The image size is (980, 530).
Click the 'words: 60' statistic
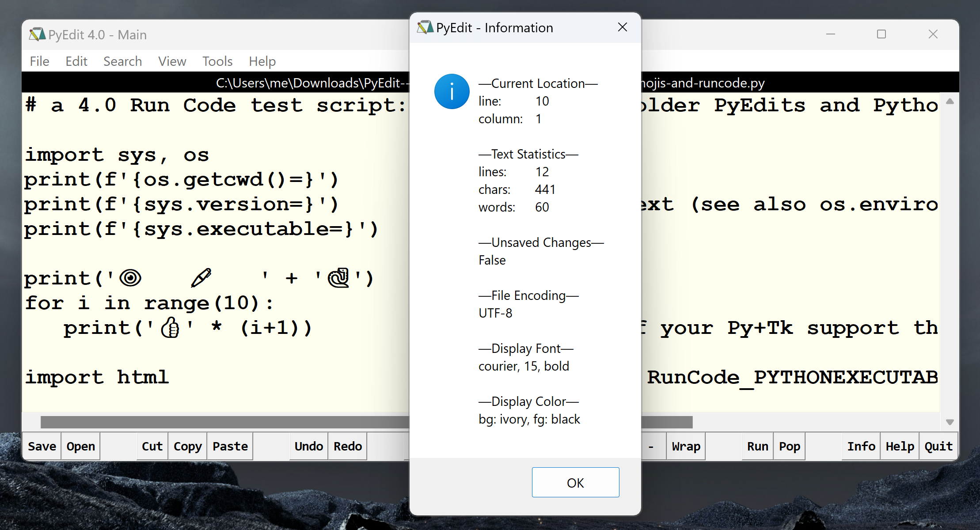click(x=514, y=207)
